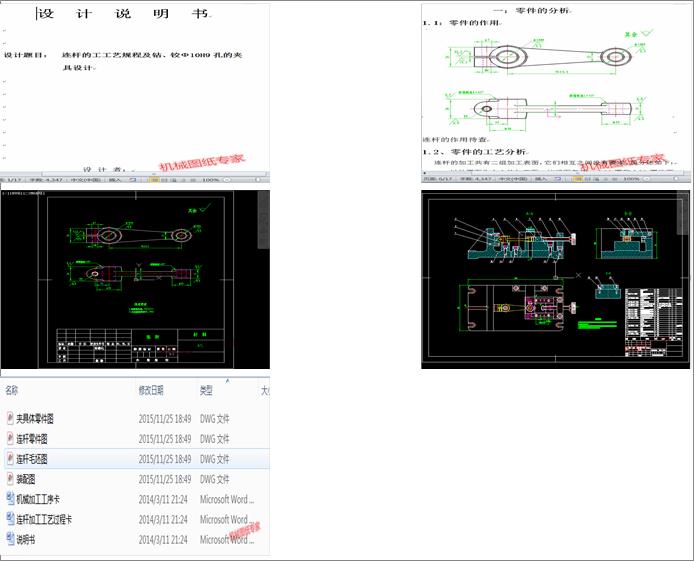
Task: Click the 说明书 Word document icon
Action: (x=9, y=540)
